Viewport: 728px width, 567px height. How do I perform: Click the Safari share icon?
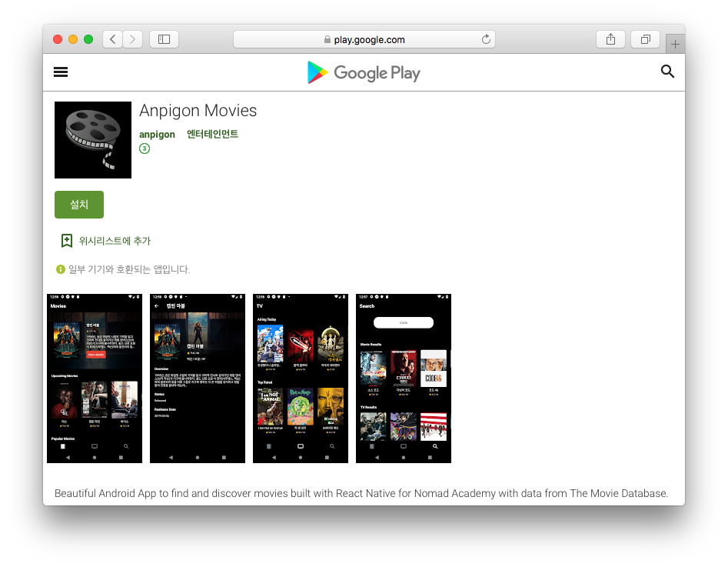tap(610, 39)
